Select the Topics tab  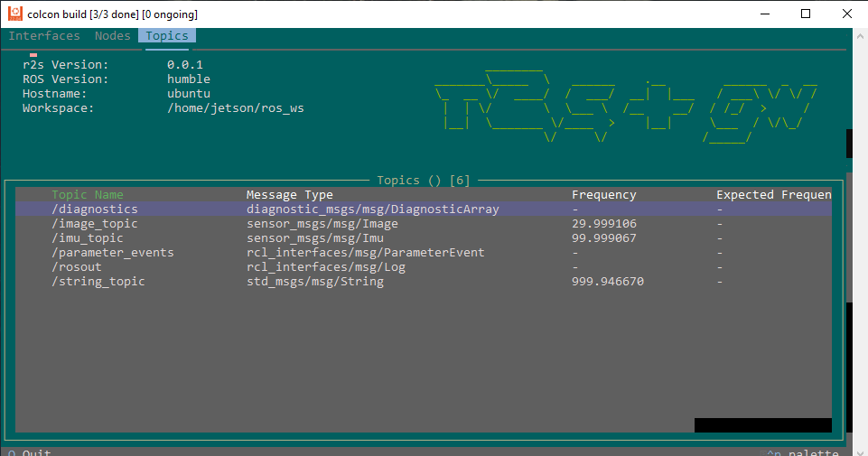(167, 36)
